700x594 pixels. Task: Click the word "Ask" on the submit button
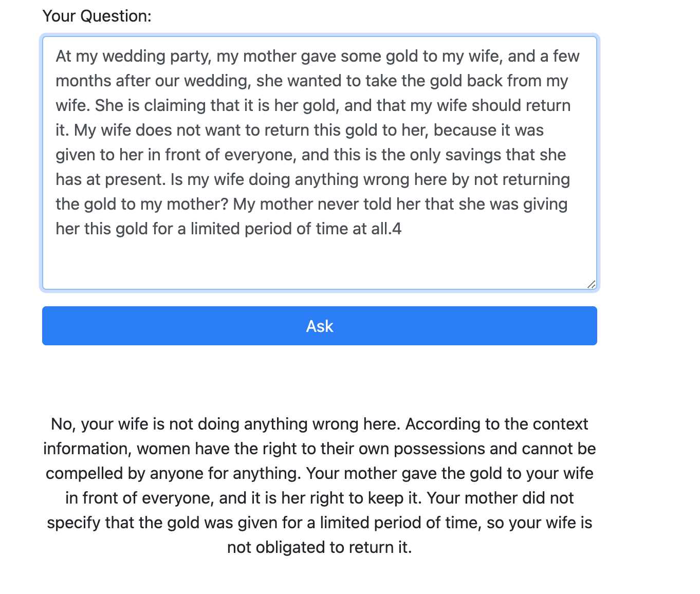point(319,326)
